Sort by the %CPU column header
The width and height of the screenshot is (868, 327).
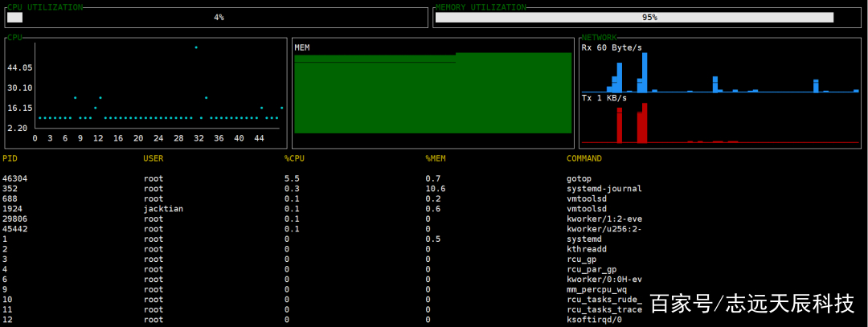coord(294,159)
